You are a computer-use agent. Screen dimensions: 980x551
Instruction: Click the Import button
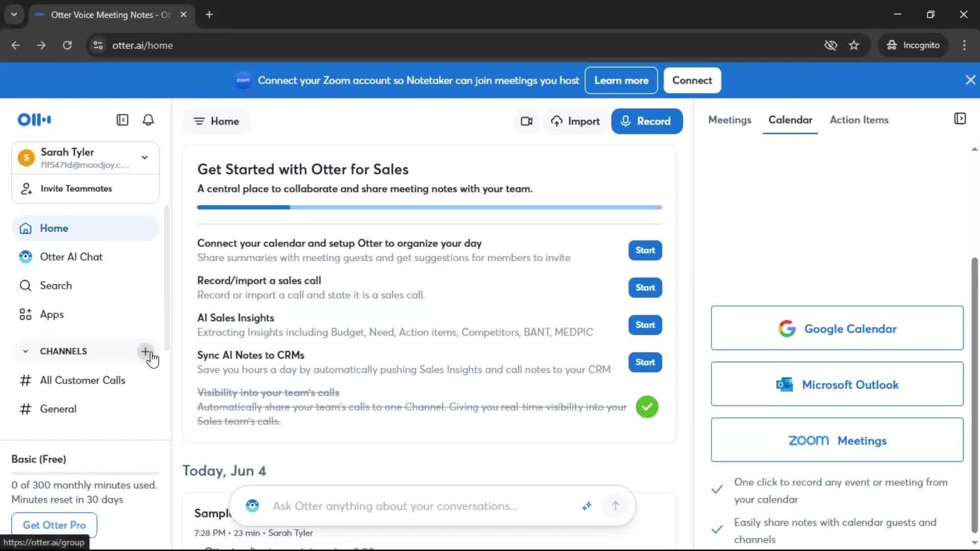(575, 121)
